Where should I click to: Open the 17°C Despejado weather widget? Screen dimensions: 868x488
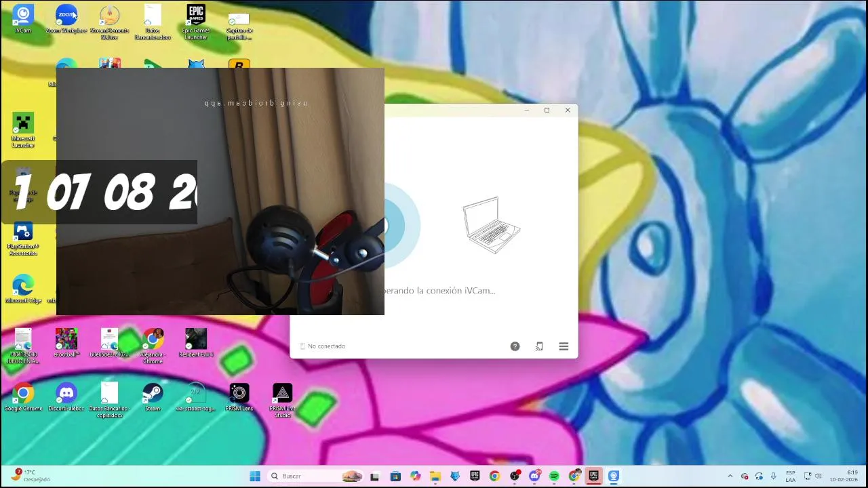point(30,476)
